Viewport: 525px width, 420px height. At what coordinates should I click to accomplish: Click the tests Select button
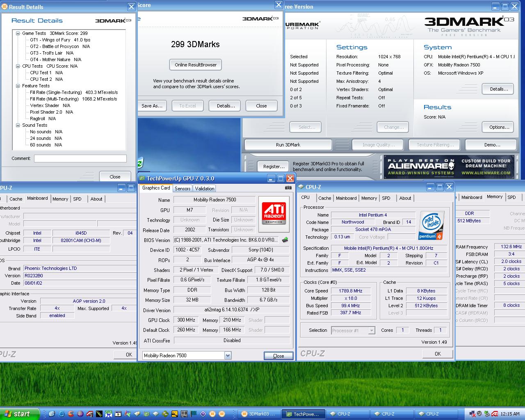(x=306, y=127)
